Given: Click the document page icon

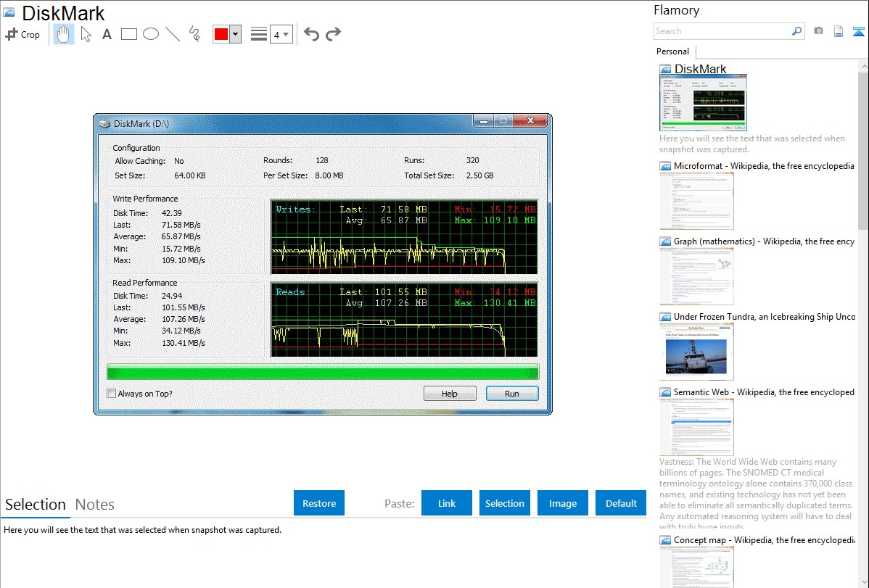Looking at the screenshot, I should click(839, 31).
